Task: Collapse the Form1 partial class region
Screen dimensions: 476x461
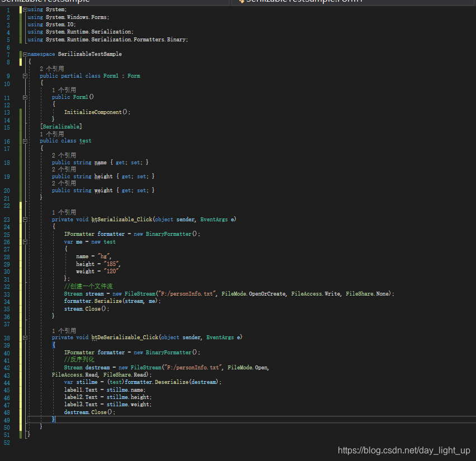Action: coord(25,76)
